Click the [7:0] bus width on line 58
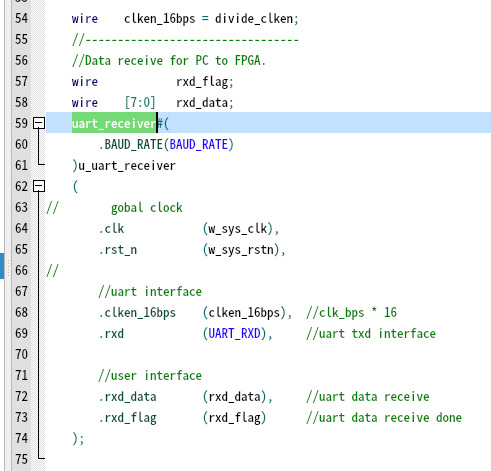 click(x=140, y=102)
